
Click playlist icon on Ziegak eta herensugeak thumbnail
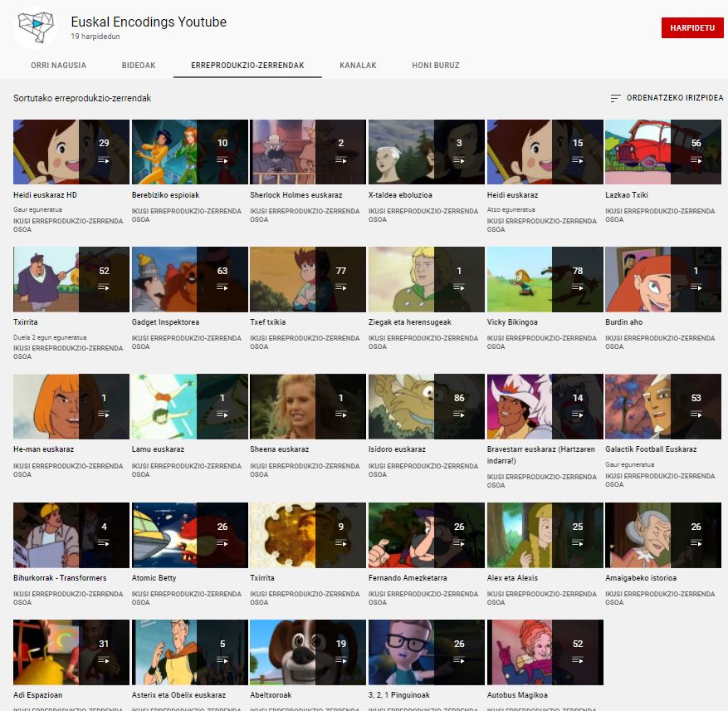pos(459,287)
